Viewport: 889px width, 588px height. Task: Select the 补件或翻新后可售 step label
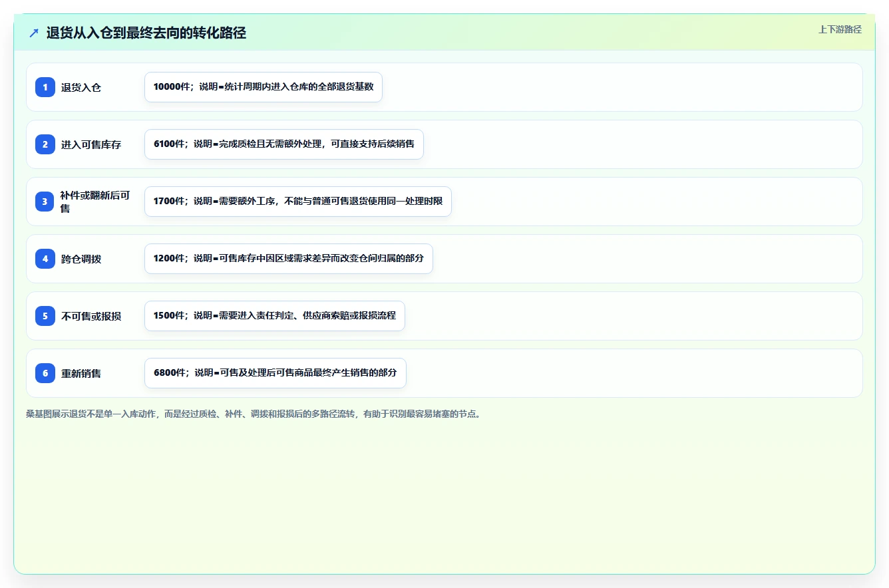[96, 202]
